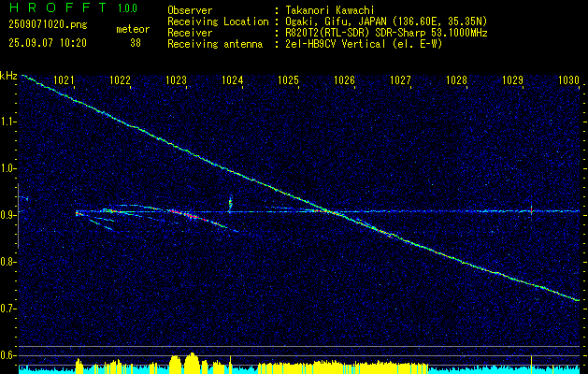Click Ogaki, Gifu, JAPAN coordinates text
The width and height of the screenshot is (588, 374).
point(386,22)
